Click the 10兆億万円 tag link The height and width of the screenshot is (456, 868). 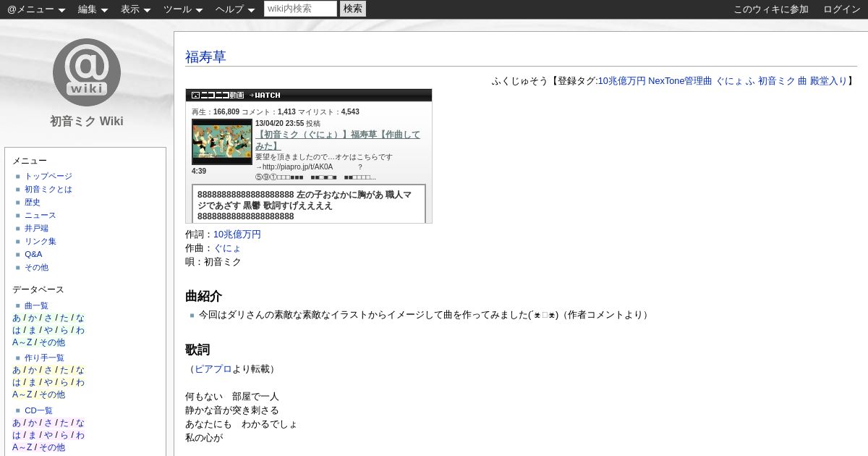point(621,81)
